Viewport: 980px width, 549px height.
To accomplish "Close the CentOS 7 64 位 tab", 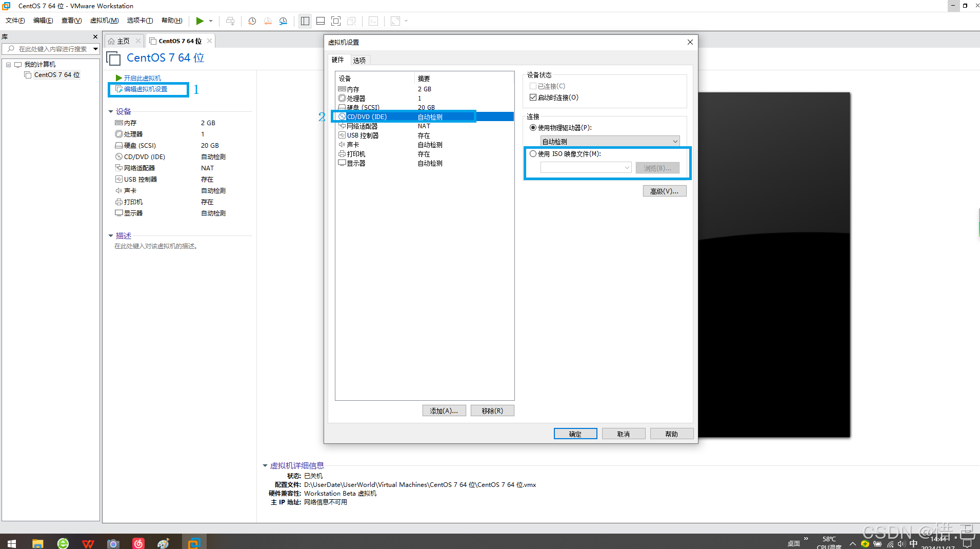I will [209, 41].
